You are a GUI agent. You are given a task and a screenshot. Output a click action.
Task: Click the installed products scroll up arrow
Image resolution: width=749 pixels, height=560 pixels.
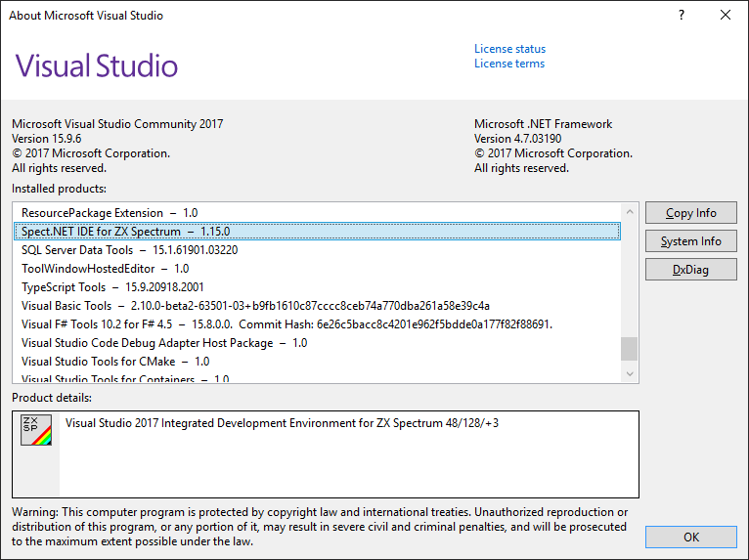tap(630, 211)
